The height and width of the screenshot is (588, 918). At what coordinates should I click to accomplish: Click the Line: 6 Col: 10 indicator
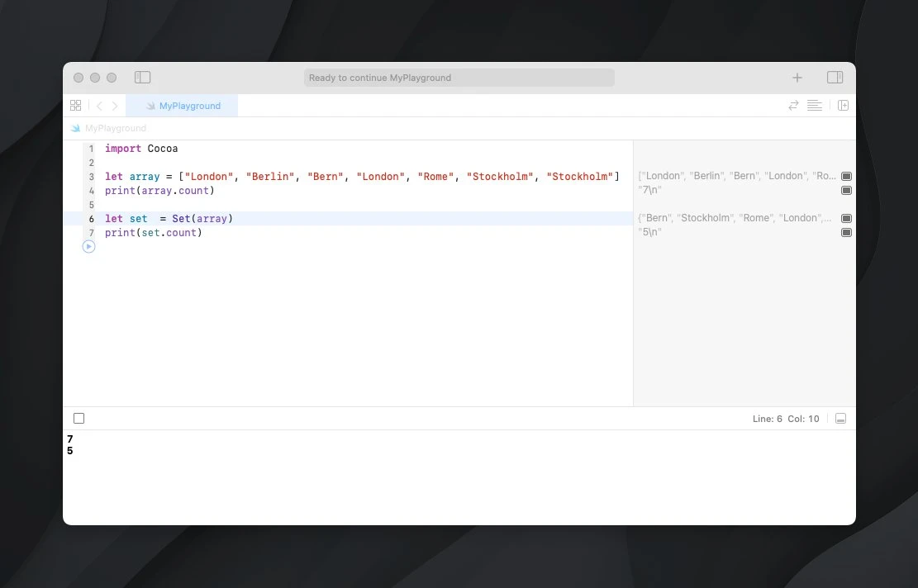[785, 419]
